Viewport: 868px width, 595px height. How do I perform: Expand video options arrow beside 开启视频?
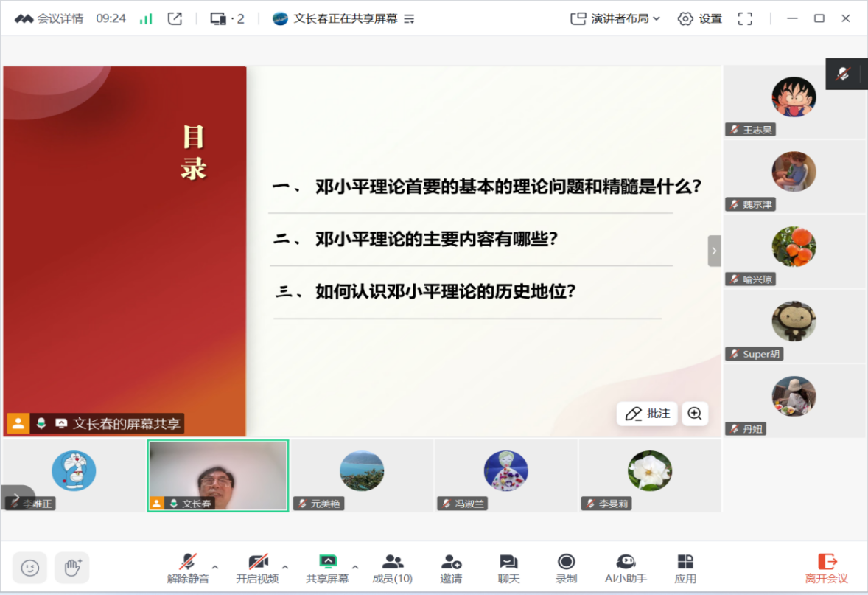(285, 567)
